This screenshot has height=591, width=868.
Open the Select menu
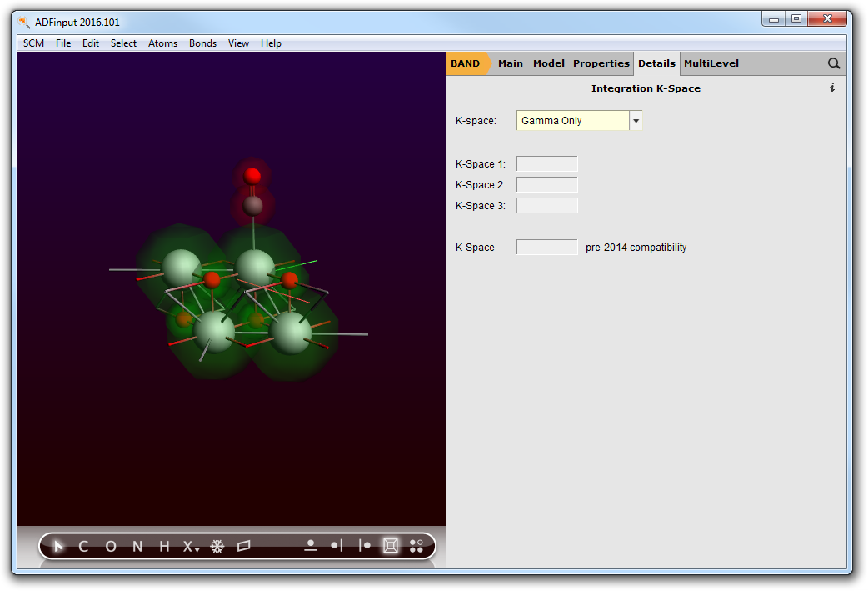[123, 43]
